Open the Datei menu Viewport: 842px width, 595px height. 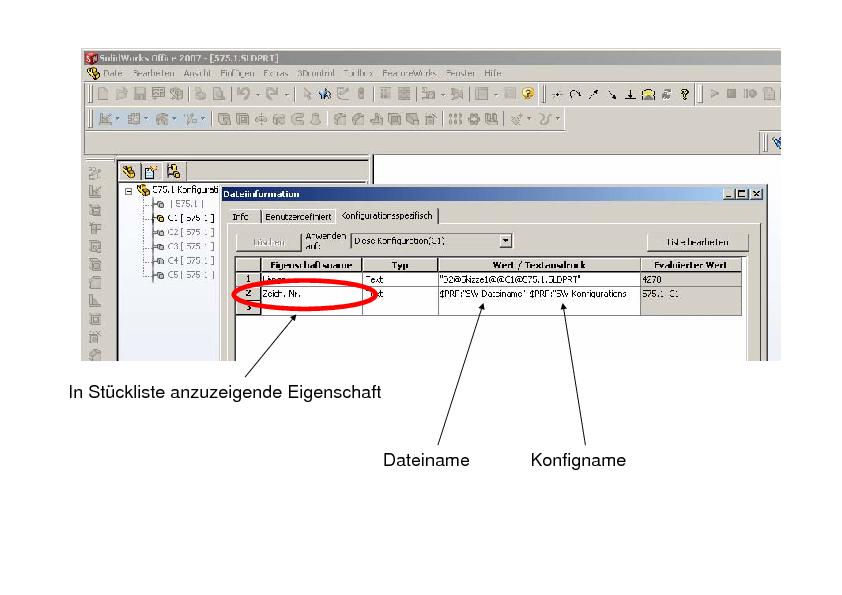[113, 73]
